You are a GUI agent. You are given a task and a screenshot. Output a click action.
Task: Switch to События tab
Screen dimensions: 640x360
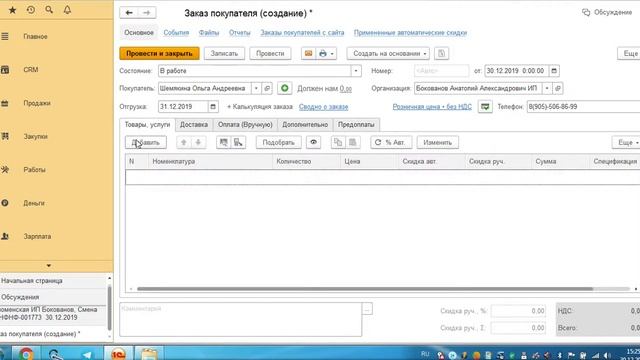(x=176, y=33)
